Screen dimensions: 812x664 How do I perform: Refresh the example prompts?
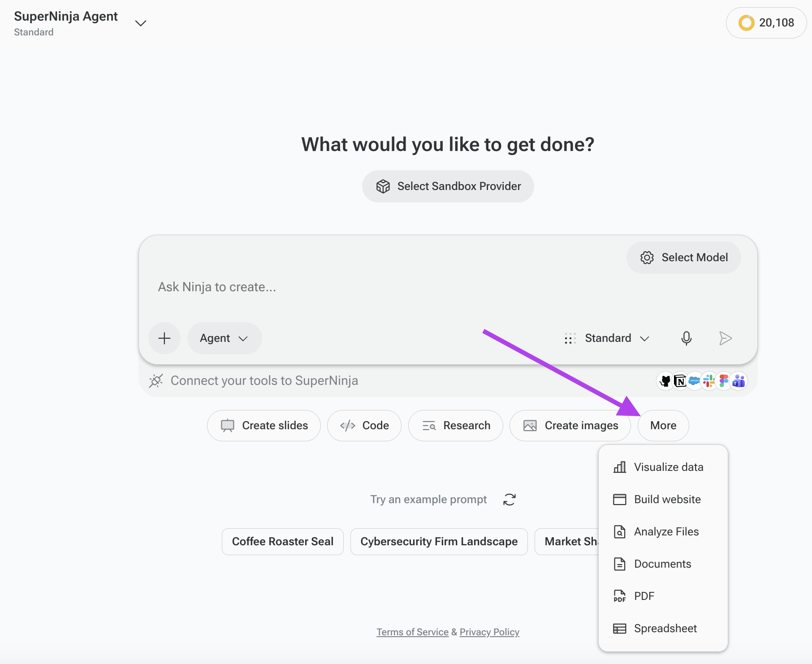coord(510,500)
